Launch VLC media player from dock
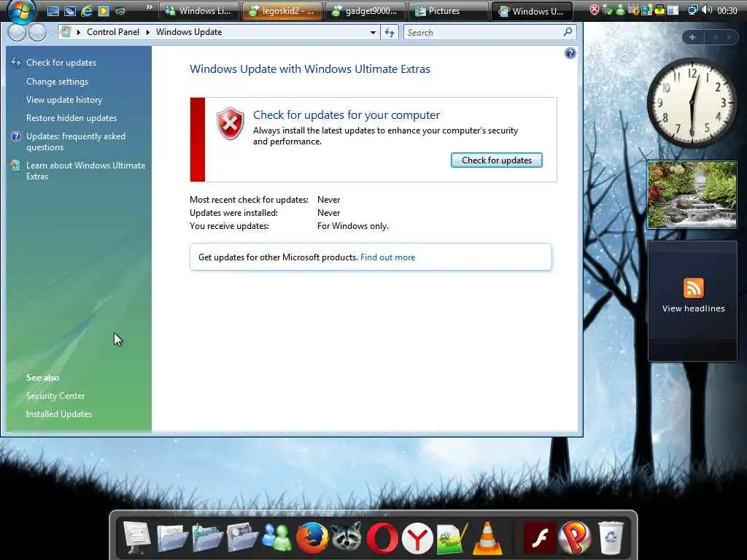This screenshot has height=560, width=747. [x=487, y=539]
